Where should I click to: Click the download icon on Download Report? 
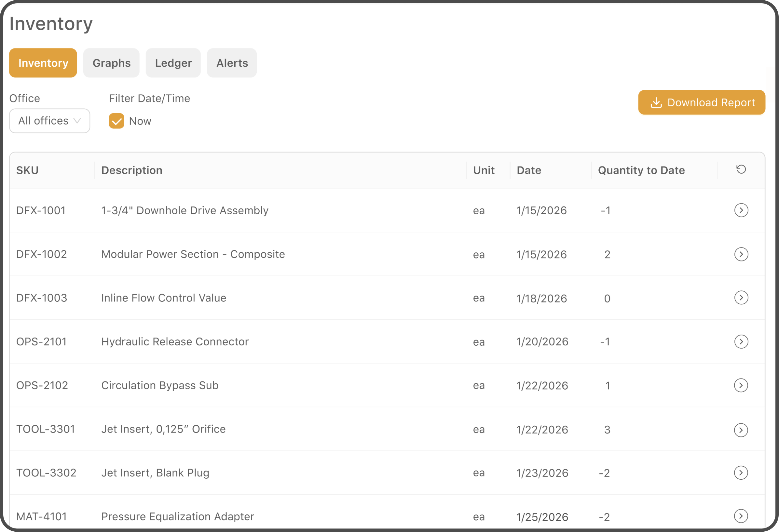pos(656,102)
